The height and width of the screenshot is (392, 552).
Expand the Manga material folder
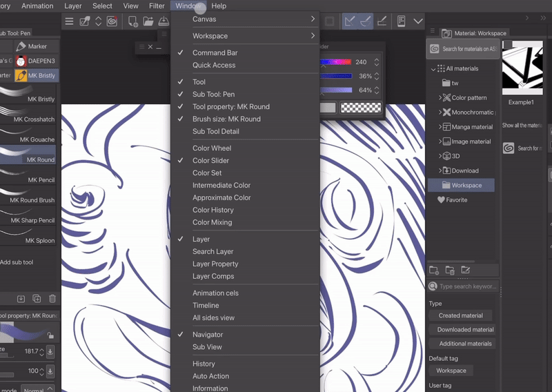[x=440, y=127]
